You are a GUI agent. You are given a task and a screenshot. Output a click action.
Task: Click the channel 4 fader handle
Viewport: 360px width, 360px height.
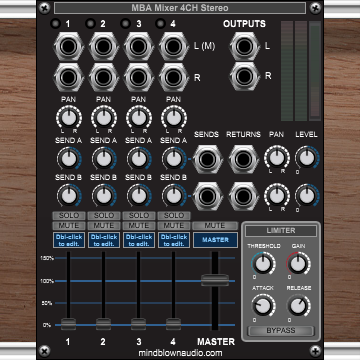pyautogui.click(x=174, y=324)
